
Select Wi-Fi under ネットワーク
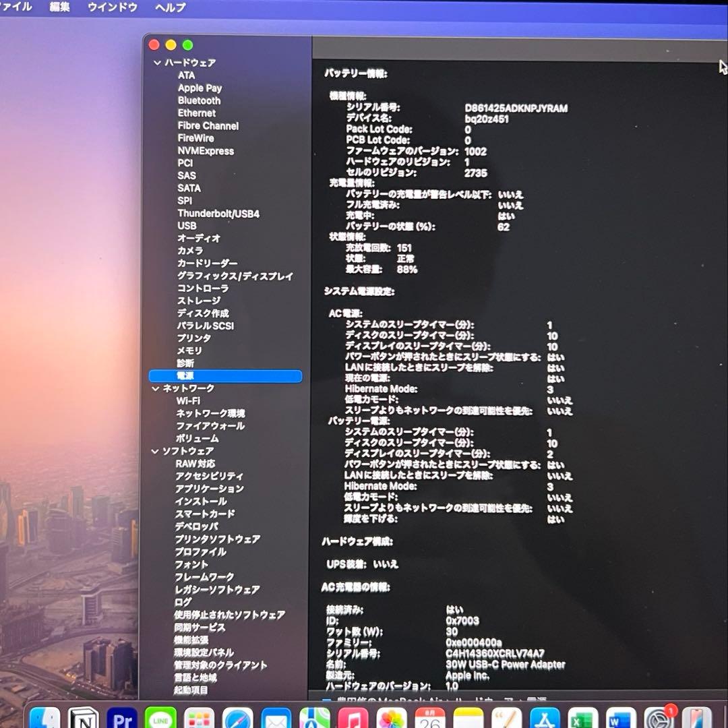pyautogui.click(x=188, y=400)
